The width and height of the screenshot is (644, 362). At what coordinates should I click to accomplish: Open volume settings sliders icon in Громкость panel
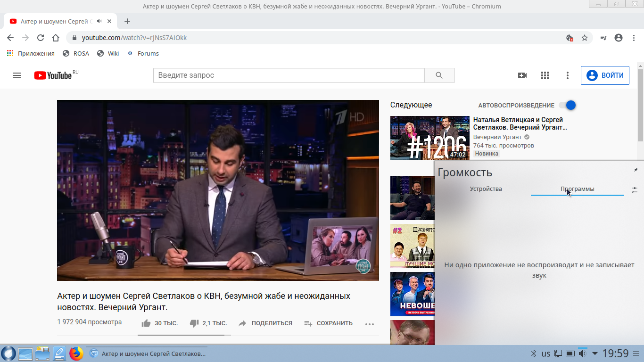[x=635, y=189]
